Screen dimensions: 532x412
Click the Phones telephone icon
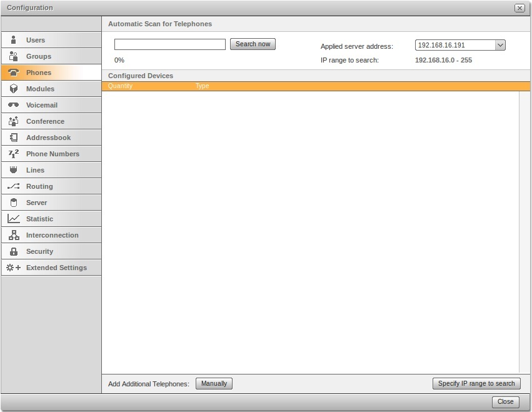(14, 73)
